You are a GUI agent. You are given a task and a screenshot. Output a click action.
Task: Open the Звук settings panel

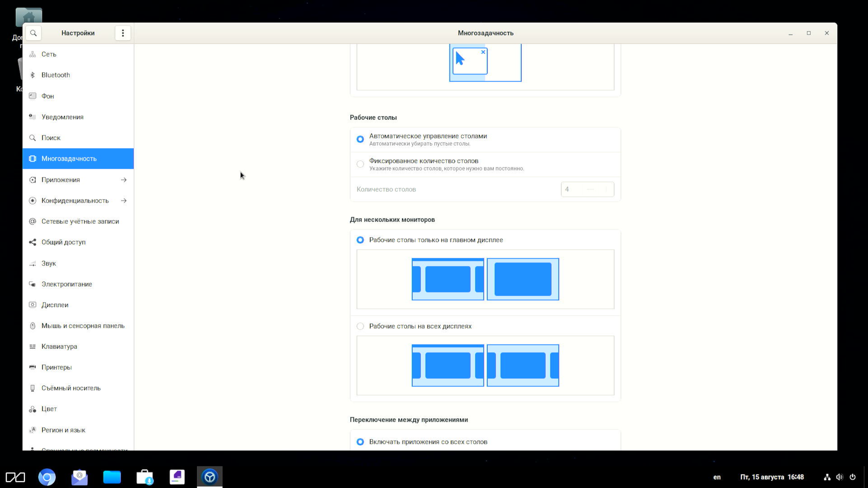(x=49, y=263)
